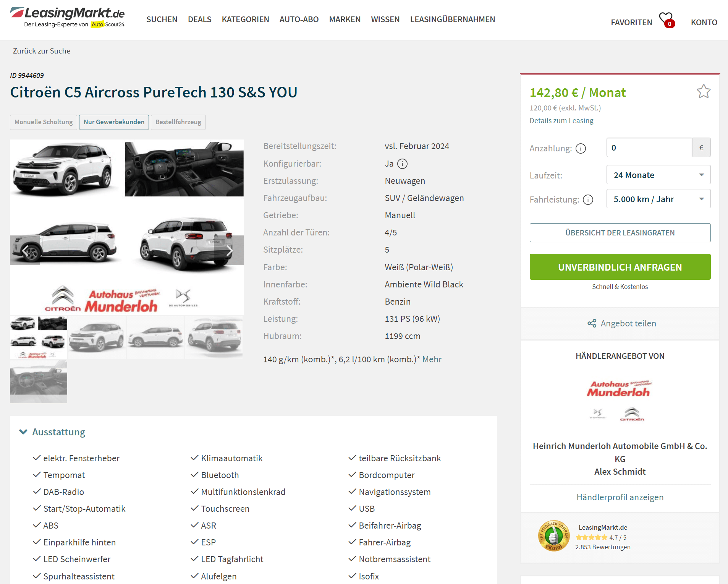Click the Angebot teilen share icon
Image resolution: width=728 pixels, height=584 pixels.
click(592, 324)
